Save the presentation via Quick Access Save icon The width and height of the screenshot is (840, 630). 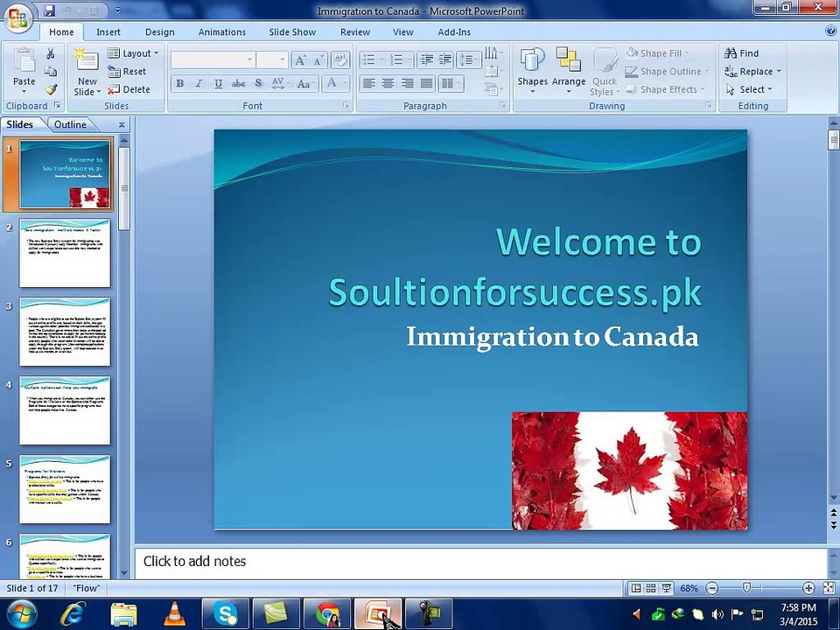pos(49,10)
